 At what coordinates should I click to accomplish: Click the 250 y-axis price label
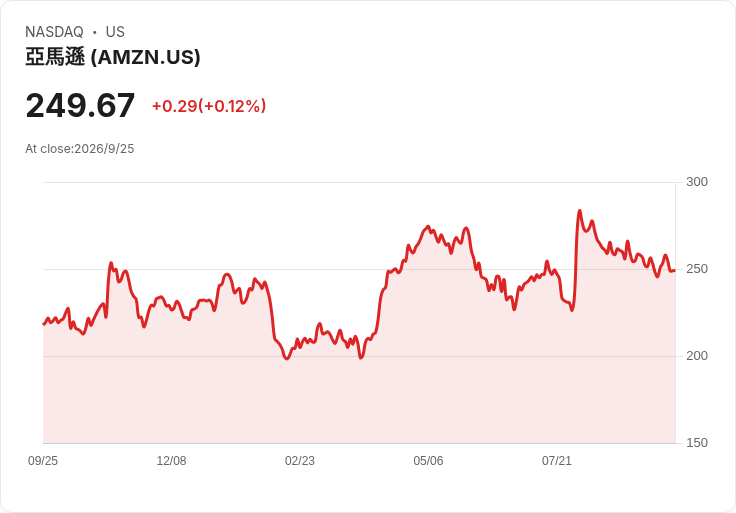697,269
